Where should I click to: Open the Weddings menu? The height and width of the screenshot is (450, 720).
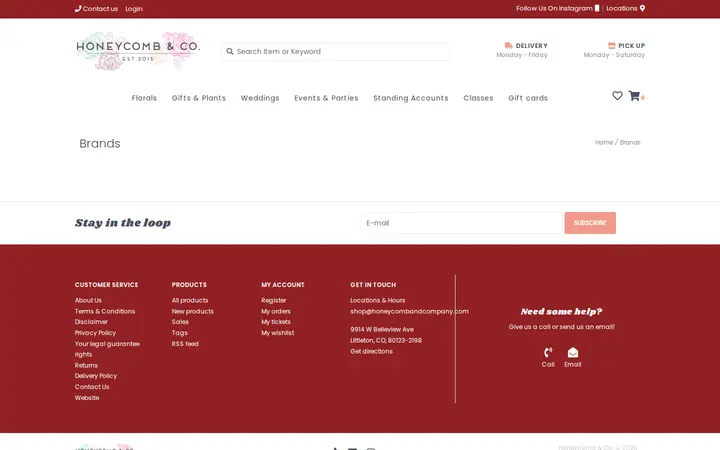tap(260, 98)
